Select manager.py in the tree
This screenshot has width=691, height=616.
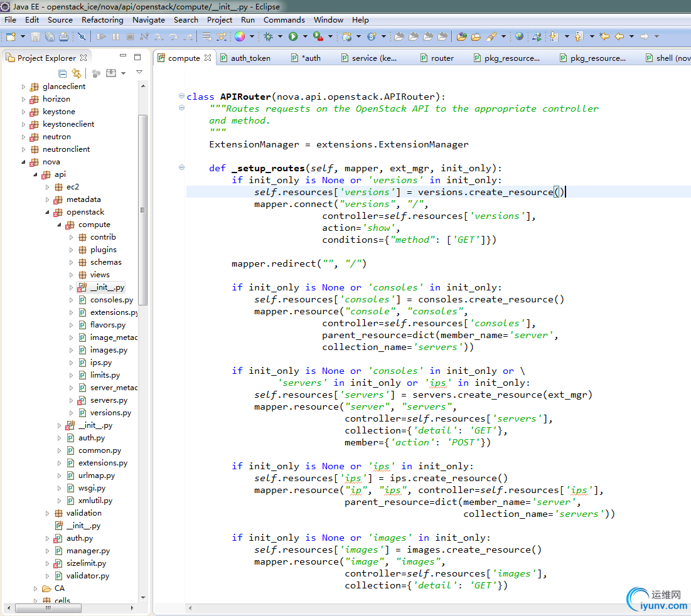click(88, 550)
